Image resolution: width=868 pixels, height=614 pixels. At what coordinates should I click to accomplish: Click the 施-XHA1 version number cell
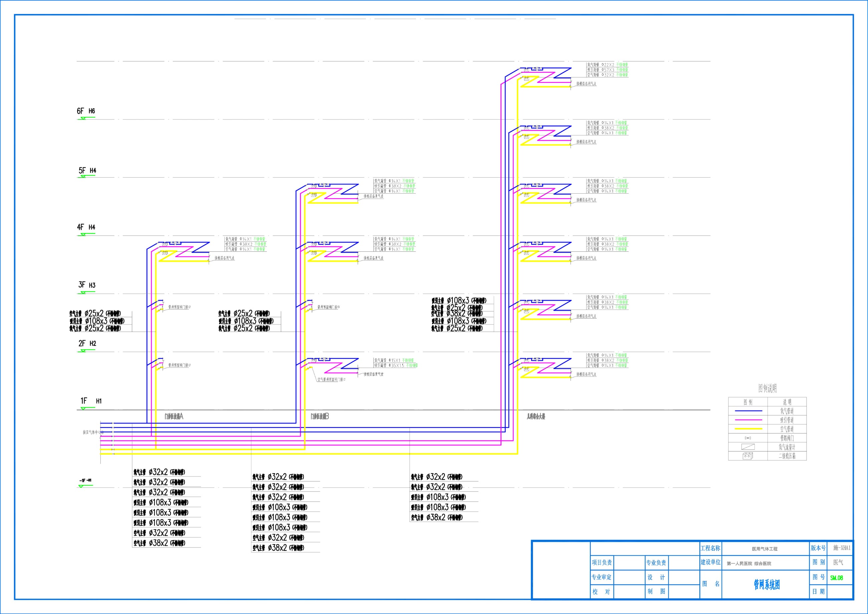coord(842,548)
